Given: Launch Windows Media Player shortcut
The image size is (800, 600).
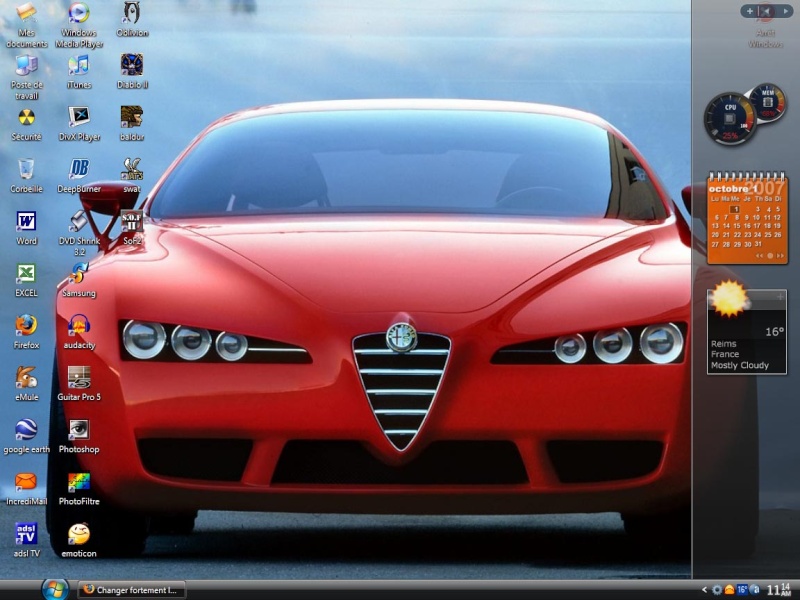Looking at the screenshot, I should coord(79,26).
